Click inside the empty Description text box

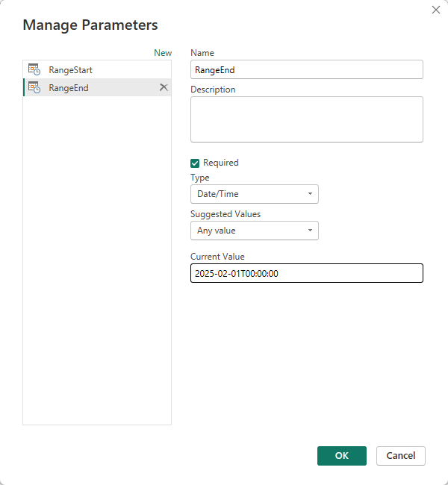[x=306, y=119]
